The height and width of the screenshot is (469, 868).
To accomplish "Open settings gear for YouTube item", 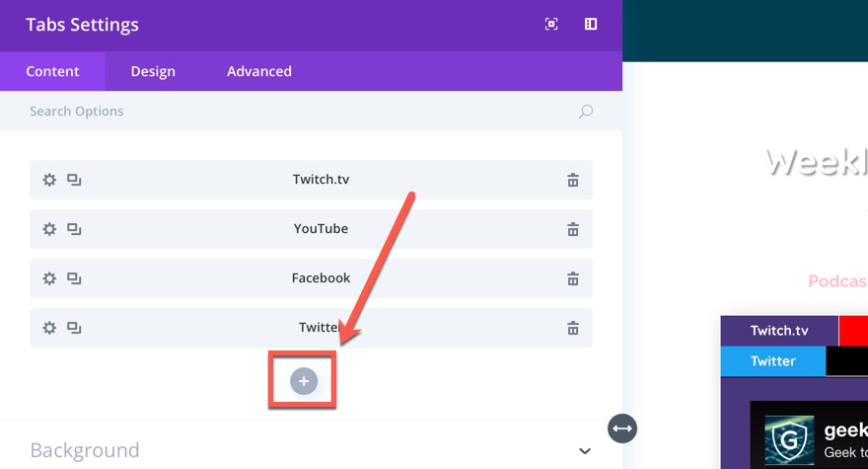I will click(x=49, y=229).
